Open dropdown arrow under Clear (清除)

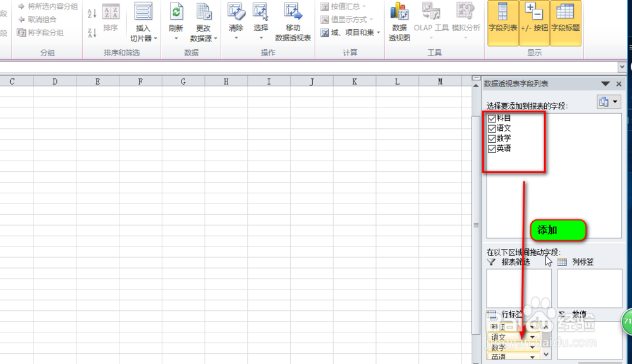click(236, 38)
